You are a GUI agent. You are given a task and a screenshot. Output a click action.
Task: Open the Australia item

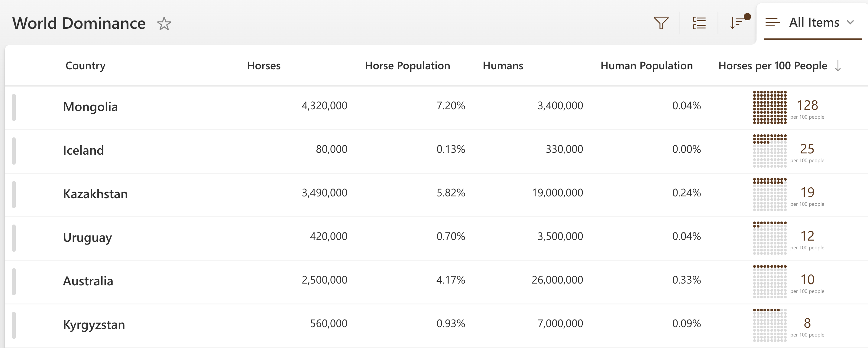pos(88,281)
